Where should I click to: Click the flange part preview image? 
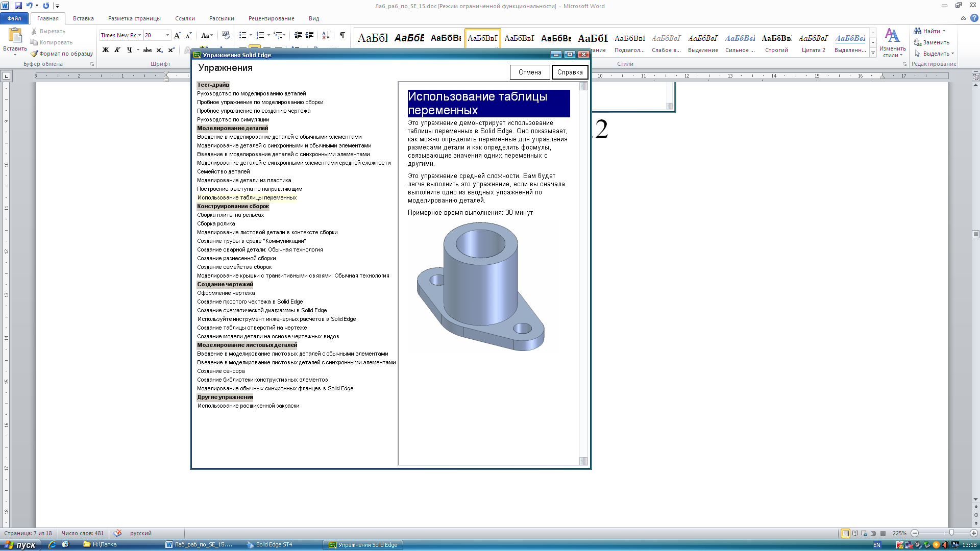[481, 286]
